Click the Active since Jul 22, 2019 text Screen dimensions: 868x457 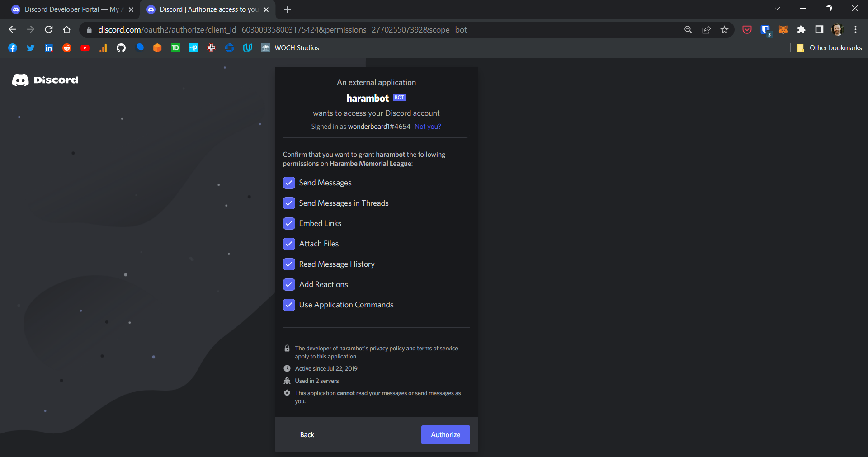click(x=326, y=369)
